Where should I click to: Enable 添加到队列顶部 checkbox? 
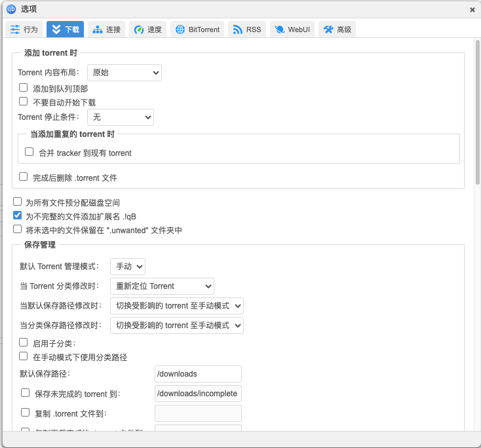[24, 87]
